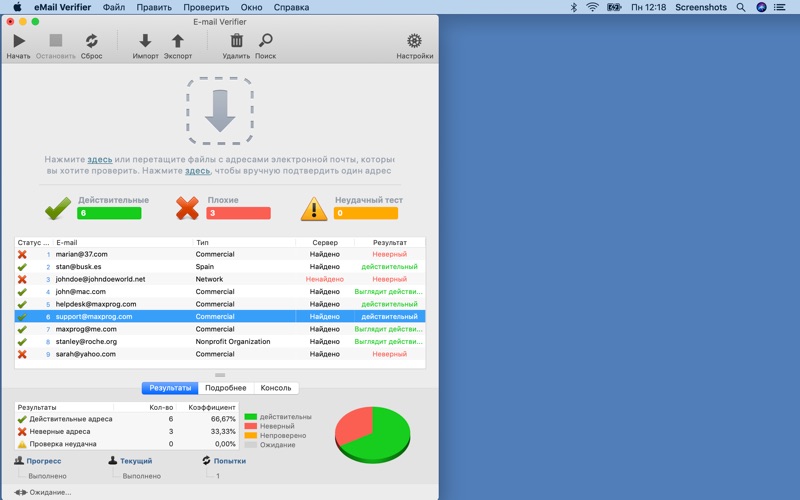Open Notification Center list icon
The height and width of the screenshot is (500, 800).
780,7
